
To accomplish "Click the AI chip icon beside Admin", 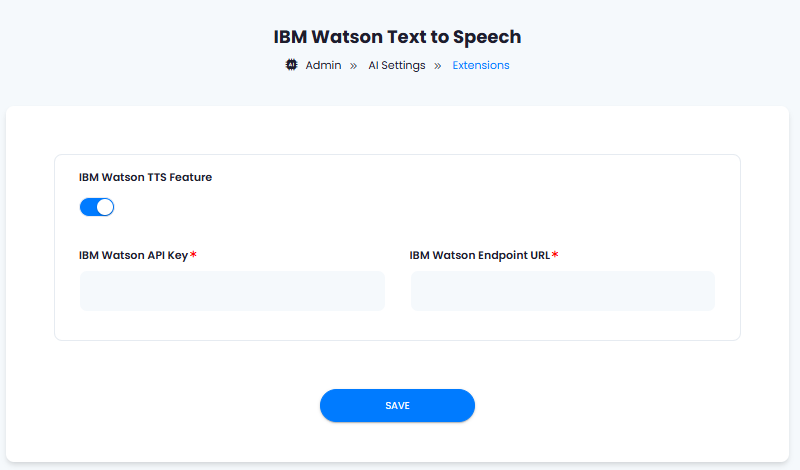I will tap(291, 65).
